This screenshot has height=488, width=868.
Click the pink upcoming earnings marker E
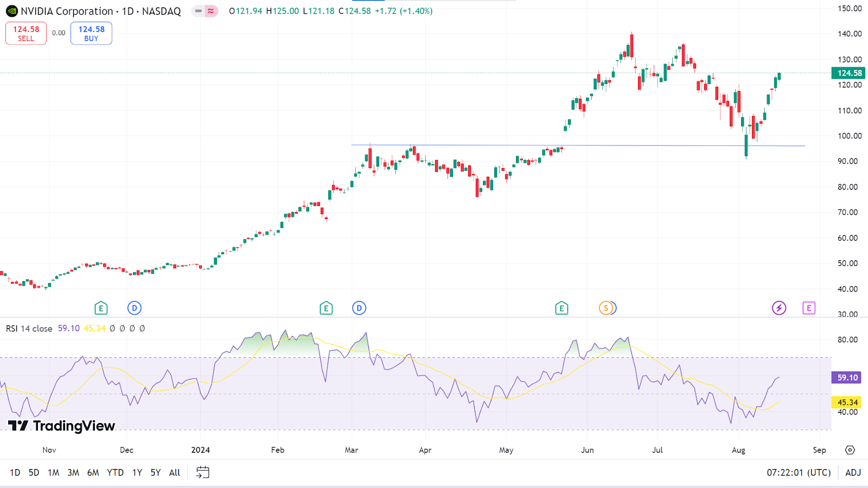(x=809, y=308)
